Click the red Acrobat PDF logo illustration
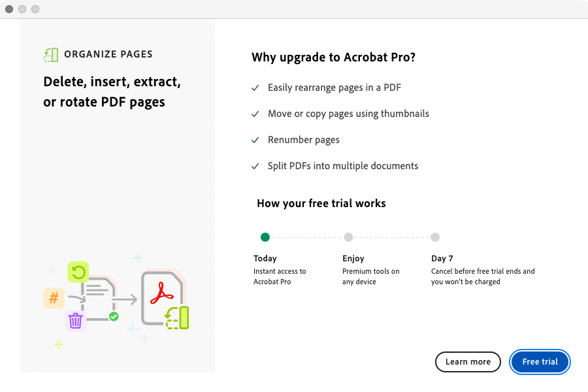 [161, 293]
